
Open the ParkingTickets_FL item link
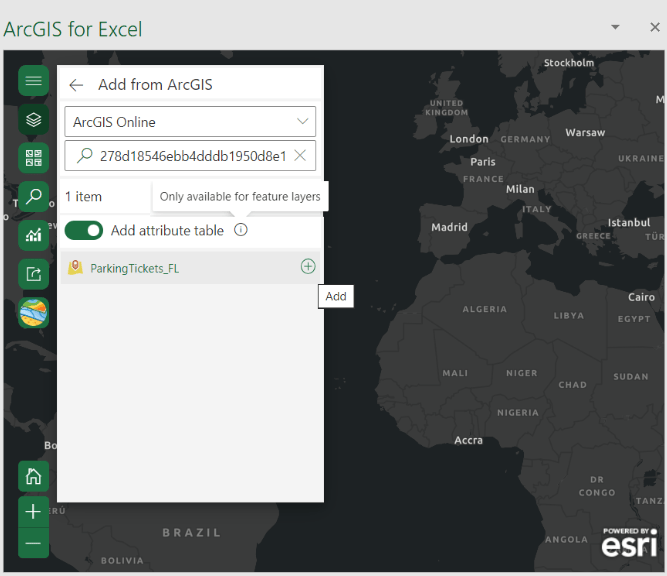[x=134, y=268]
